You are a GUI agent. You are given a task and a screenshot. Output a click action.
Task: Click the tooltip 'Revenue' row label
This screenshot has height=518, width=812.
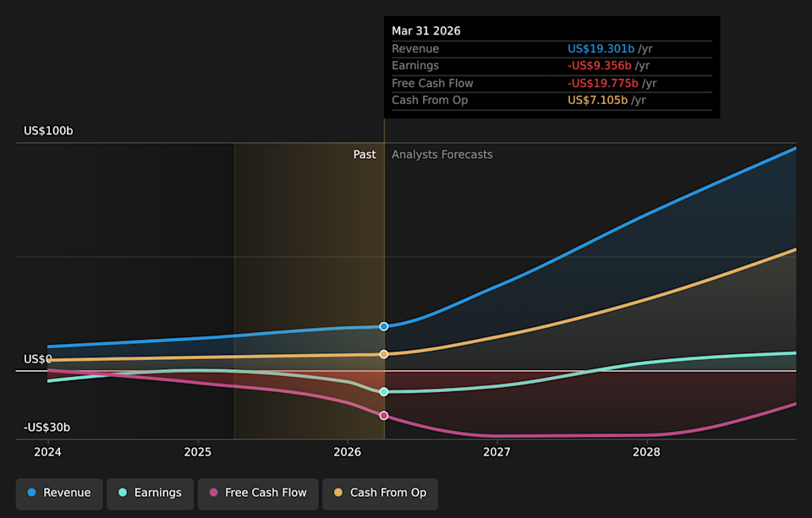click(x=415, y=49)
